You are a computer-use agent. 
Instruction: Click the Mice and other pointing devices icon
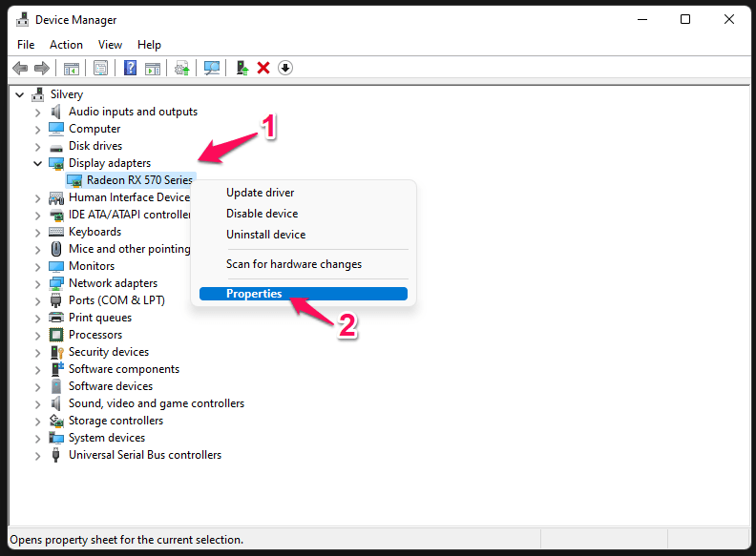[56, 249]
